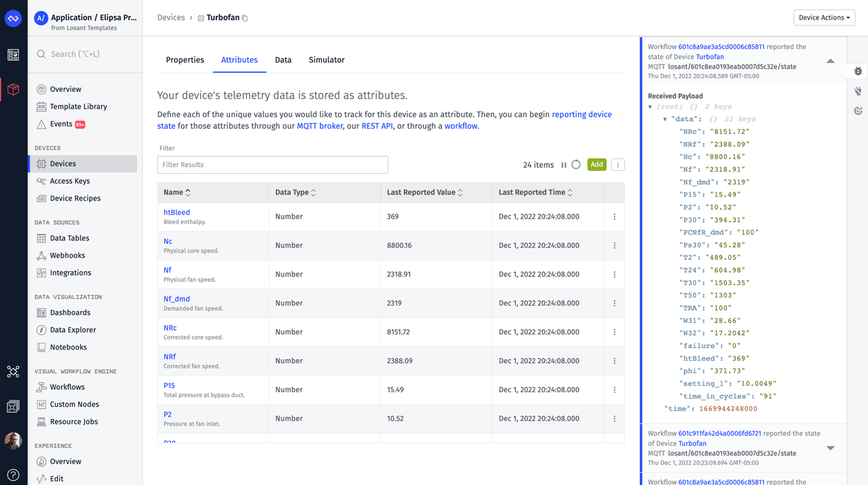This screenshot has height=485, width=868.
Task: Select the workflow node icon in the dark rail
Action: 12,371
